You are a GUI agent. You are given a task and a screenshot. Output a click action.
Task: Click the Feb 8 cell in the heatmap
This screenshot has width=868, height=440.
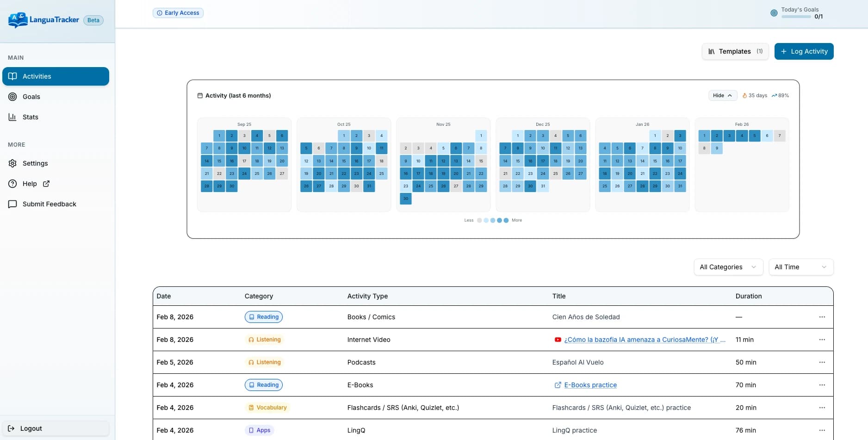pos(704,148)
